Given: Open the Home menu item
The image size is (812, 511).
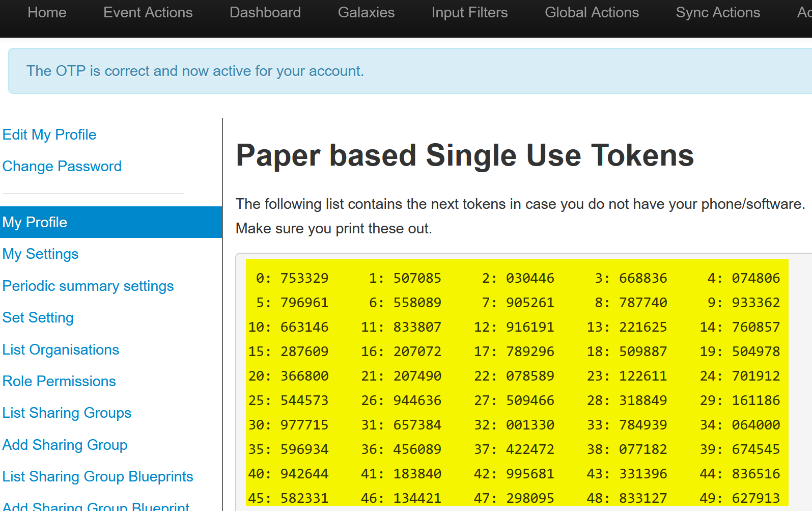Looking at the screenshot, I should [x=47, y=12].
